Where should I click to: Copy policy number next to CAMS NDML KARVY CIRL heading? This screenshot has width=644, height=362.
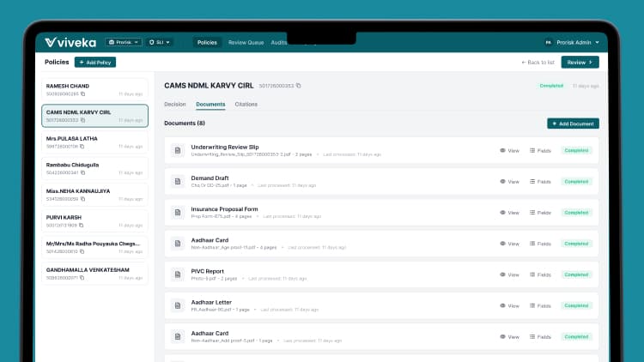pos(299,86)
